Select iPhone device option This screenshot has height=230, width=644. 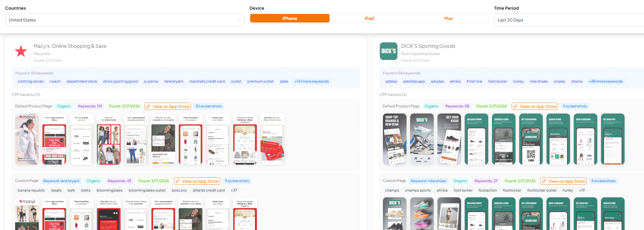pyautogui.click(x=290, y=18)
